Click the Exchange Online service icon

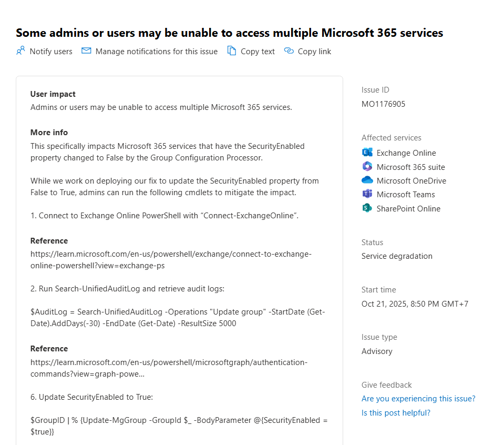[x=367, y=152]
